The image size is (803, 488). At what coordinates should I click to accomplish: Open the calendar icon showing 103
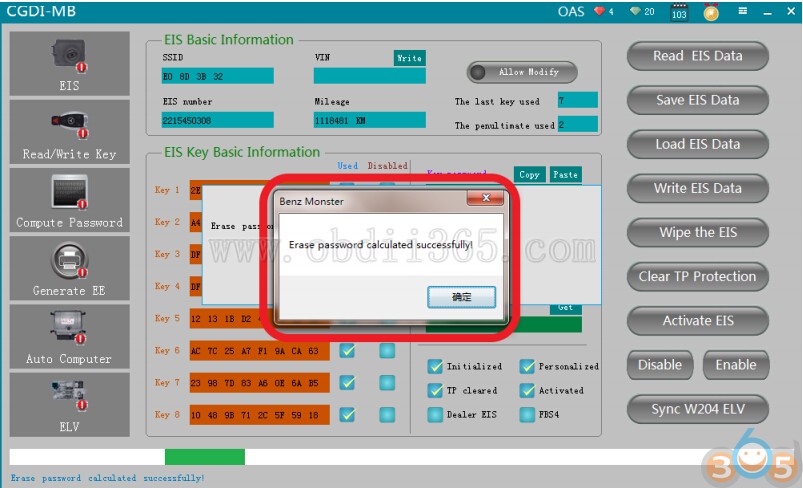click(x=679, y=12)
